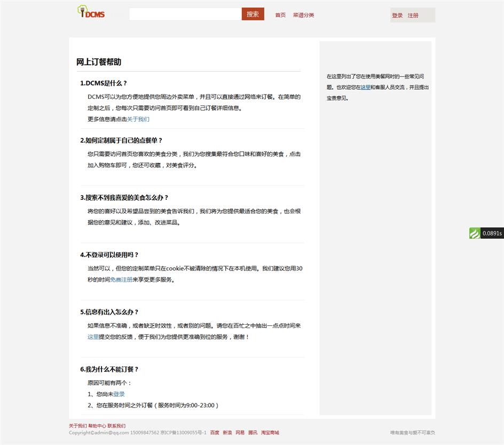Visit the 腾讯 footer link
The height and width of the screenshot is (445, 504).
point(253,433)
